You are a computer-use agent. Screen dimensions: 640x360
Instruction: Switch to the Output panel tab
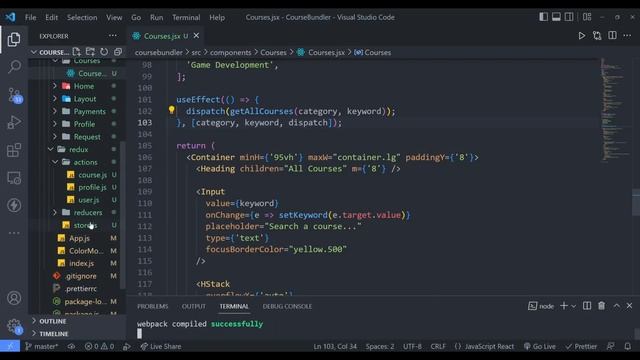tap(193, 306)
